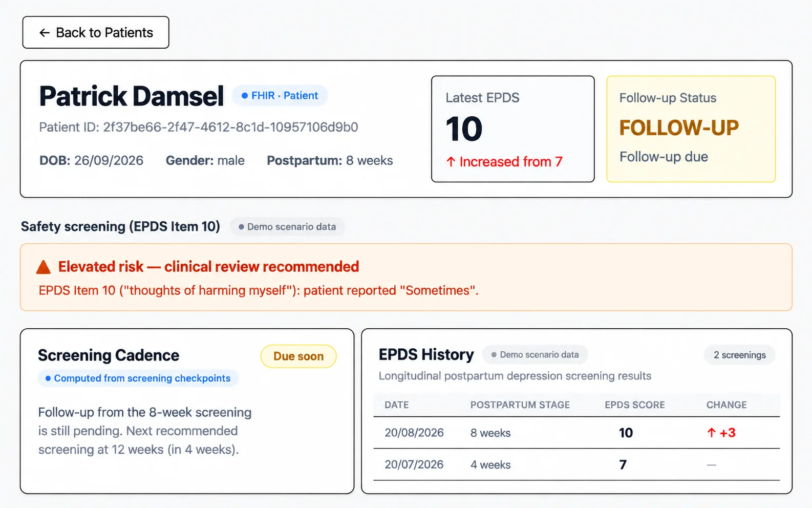The width and height of the screenshot is (812, 508).
Task: Click the DOB 26/09/2026 text
Action: [91, 160]
